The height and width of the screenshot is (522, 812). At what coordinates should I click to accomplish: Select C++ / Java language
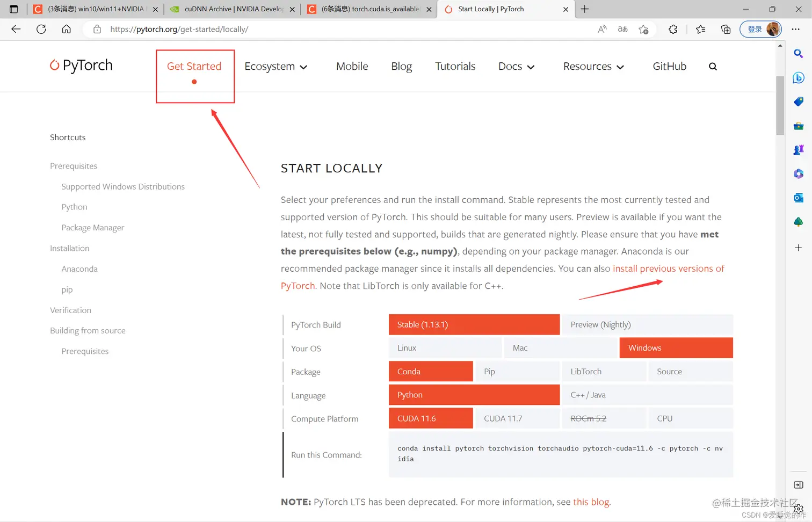coord(648,395)
